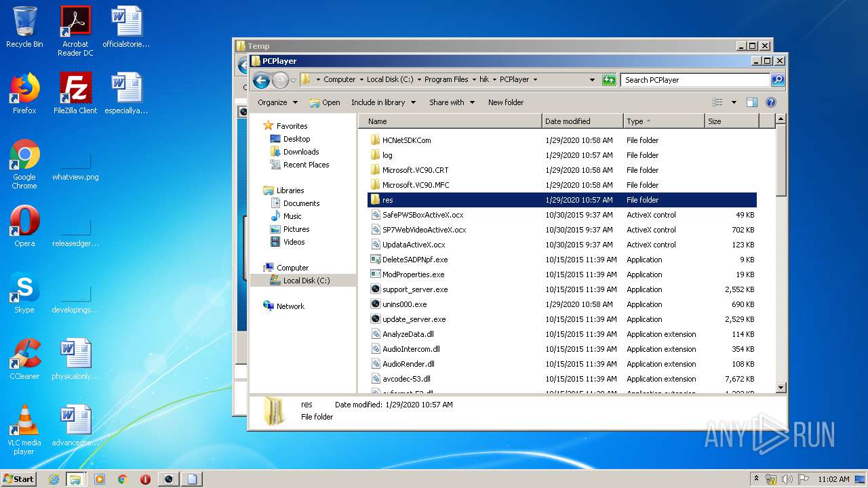
Task: Select whatview.png desktop file
Action: pos(75,167)
